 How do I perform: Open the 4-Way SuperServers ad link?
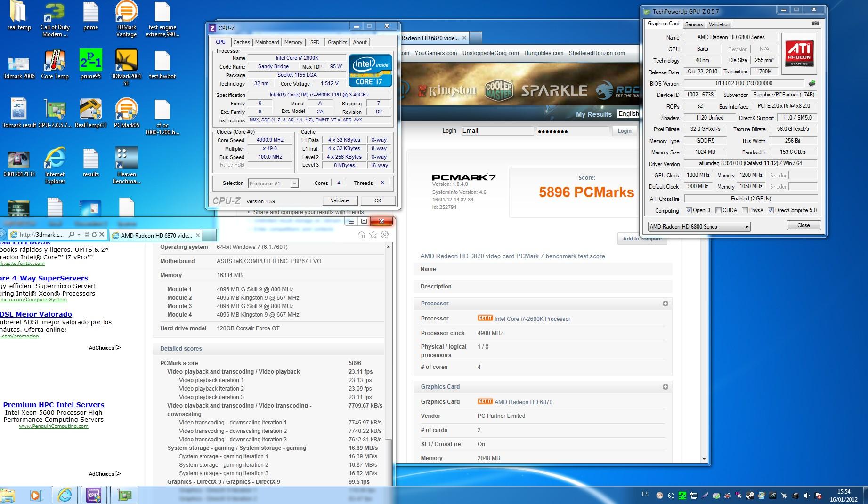tap(44, 278)
